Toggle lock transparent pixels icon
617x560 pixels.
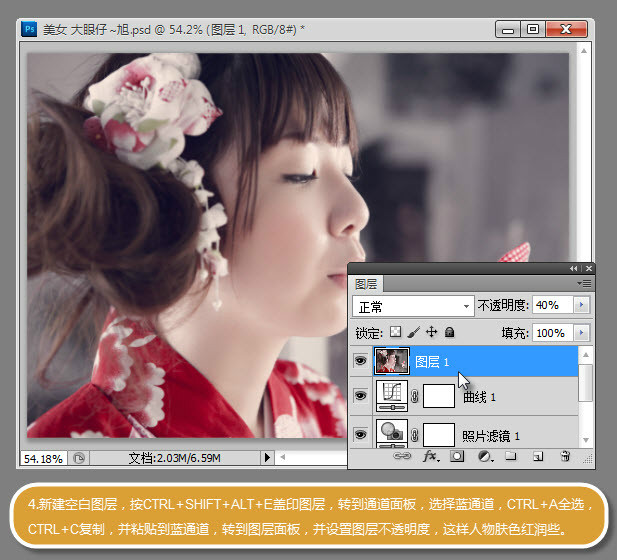[395, 332]
